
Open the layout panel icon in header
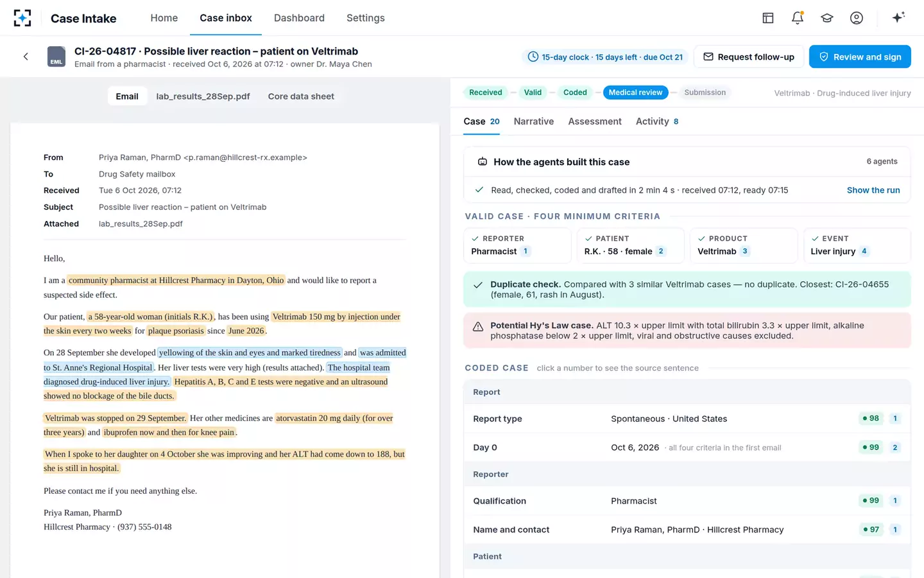[x=768, y=18]
